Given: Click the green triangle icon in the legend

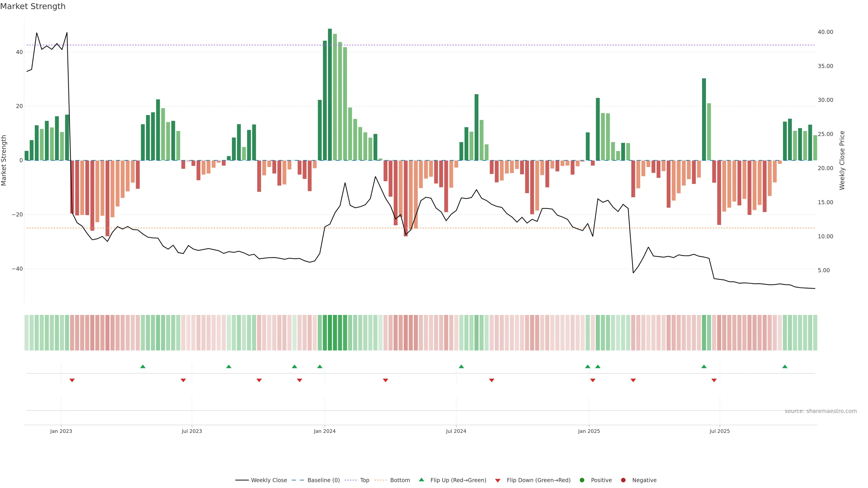Looking at the screenshot, I should click(x=421, y=480).
